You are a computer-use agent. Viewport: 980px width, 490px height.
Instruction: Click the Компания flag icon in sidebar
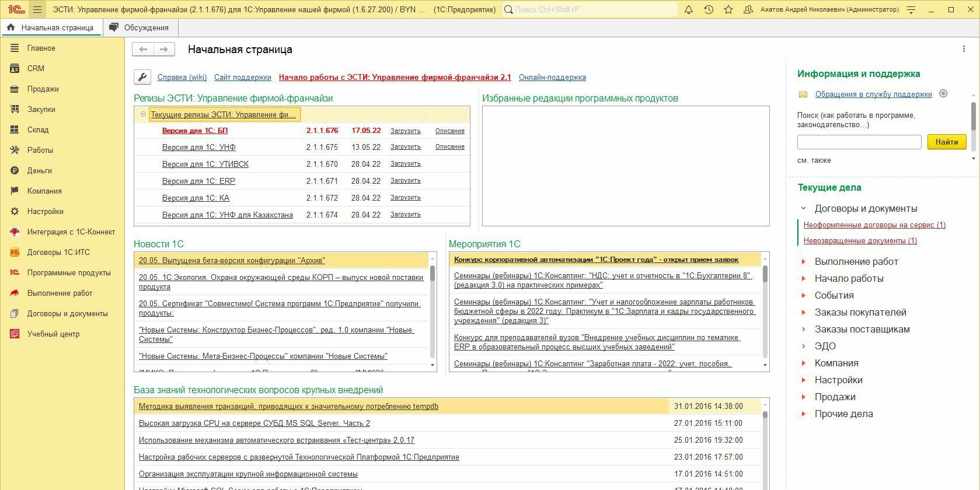pyautogui.click(x=15, y=191)
